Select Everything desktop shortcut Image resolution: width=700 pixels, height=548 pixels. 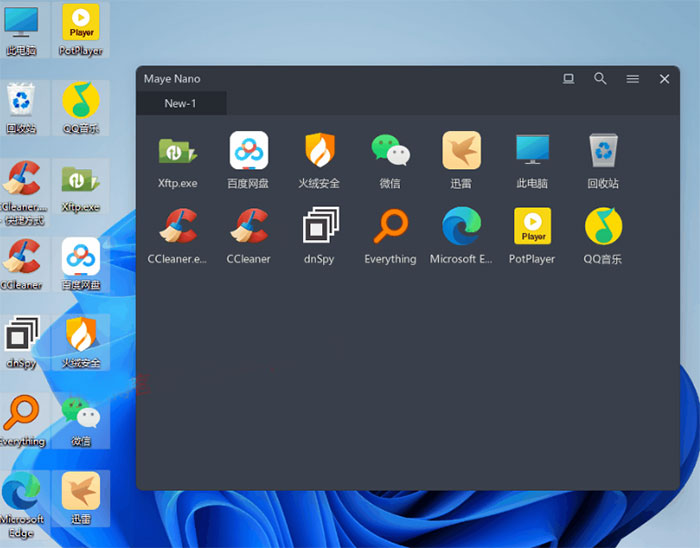pos(22,421)
